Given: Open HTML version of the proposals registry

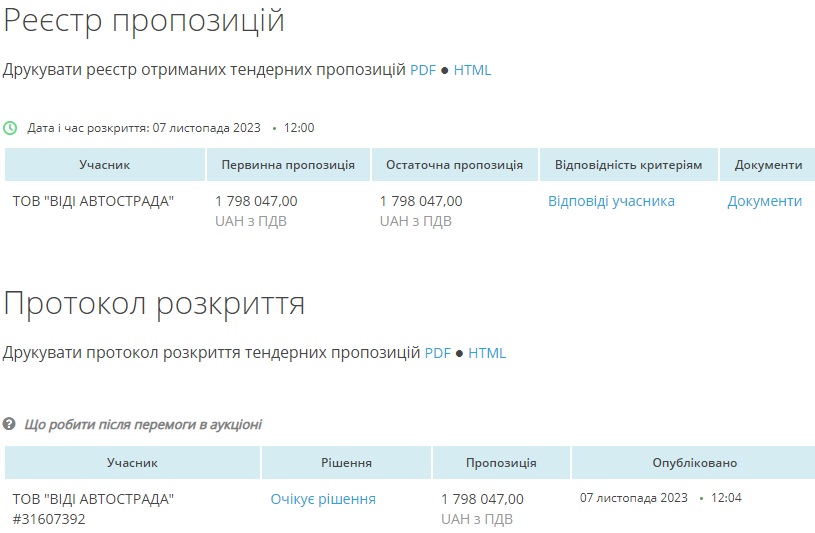Looking at the screenshot, I should (472, 70).
